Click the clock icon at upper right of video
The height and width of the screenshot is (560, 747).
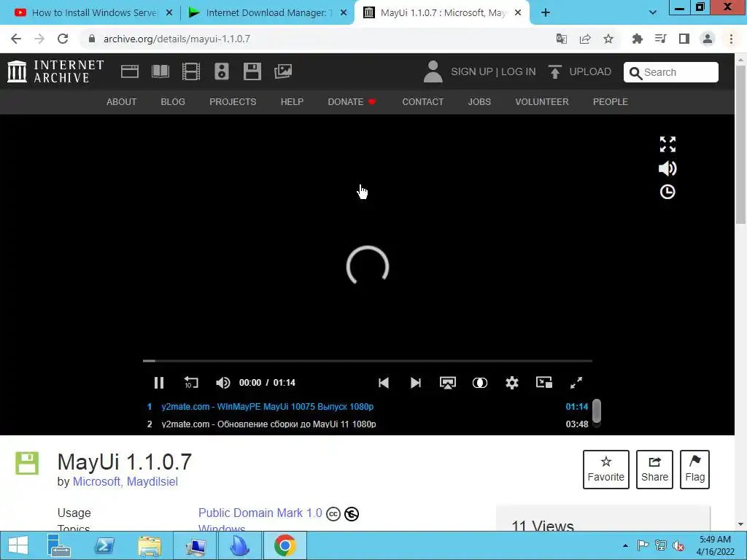tap(667, 192)
